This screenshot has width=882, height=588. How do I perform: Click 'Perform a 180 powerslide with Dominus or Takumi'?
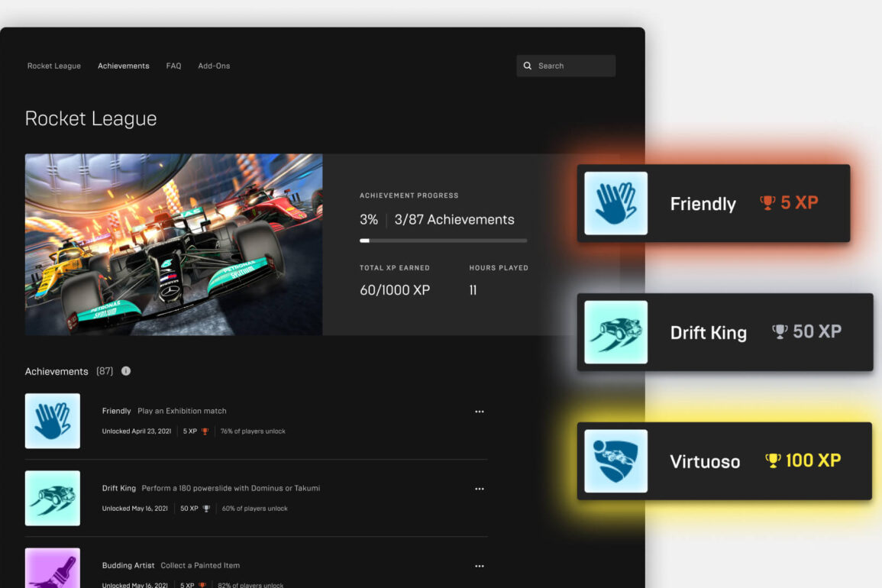pos(231,488)
